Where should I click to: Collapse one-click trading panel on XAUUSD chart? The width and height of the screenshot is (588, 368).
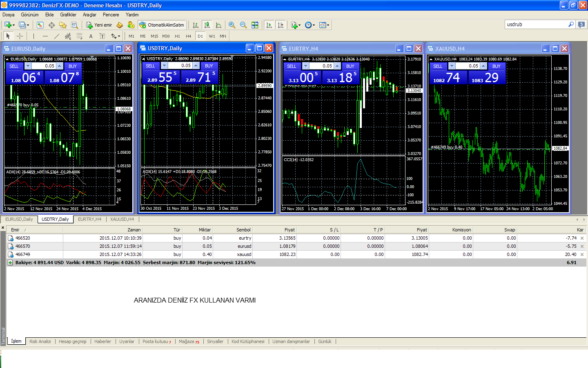431,59
